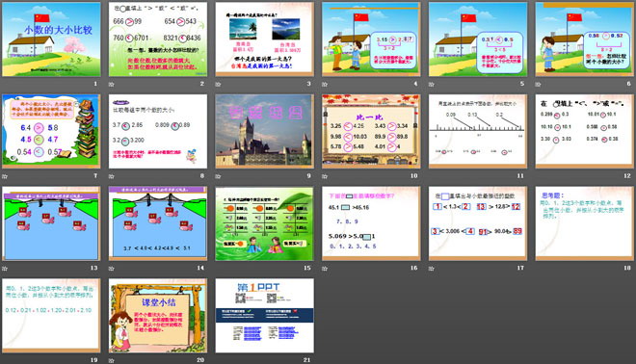Open slide 21 with 第1PPT logo
Image resolution: width=636 pixels, height=364 pixels.
(x=264, y=315)
